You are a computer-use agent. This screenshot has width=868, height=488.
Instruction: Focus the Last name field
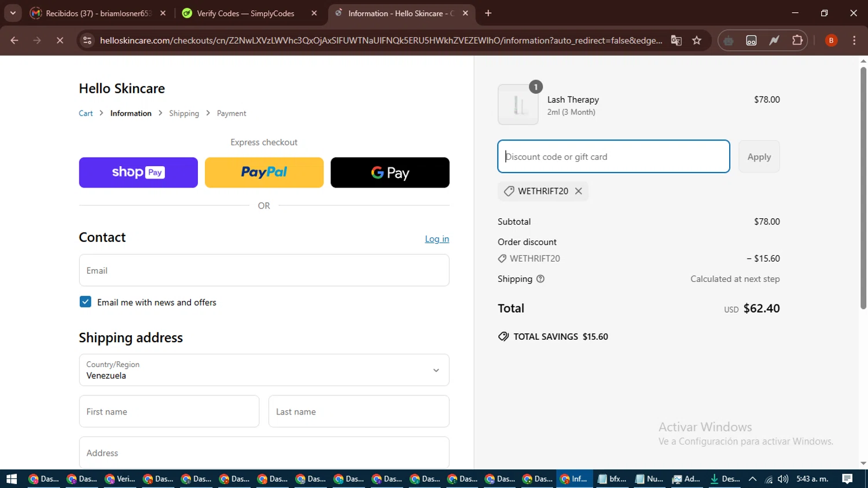coord(359,412)
